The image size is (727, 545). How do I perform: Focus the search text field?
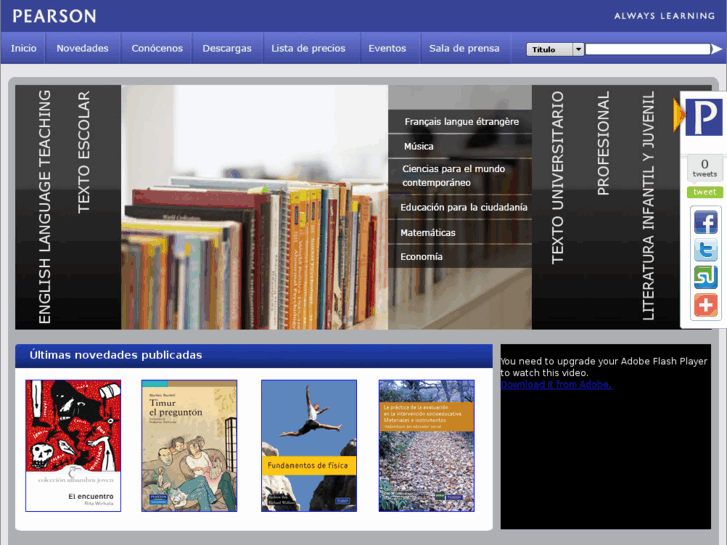[x=648, y=49]
